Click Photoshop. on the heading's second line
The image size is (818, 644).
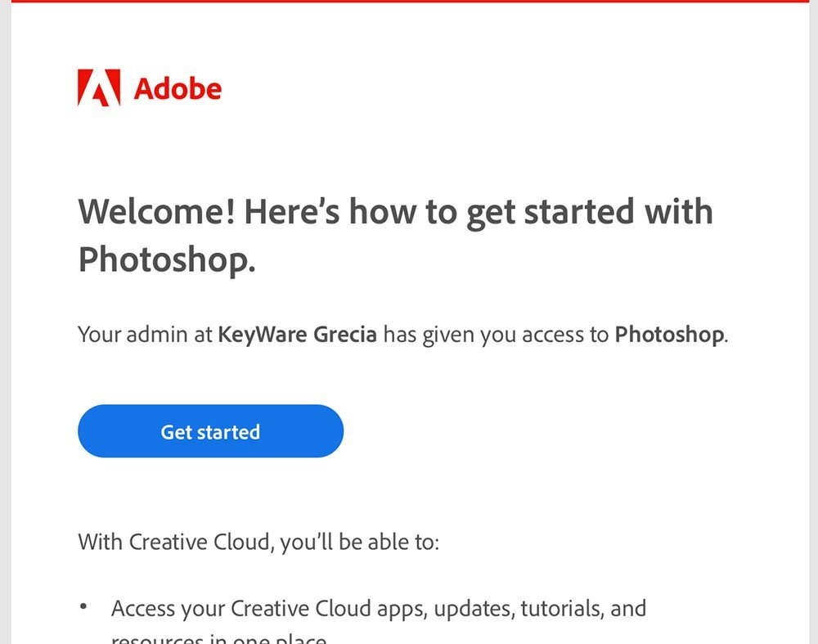167,260
